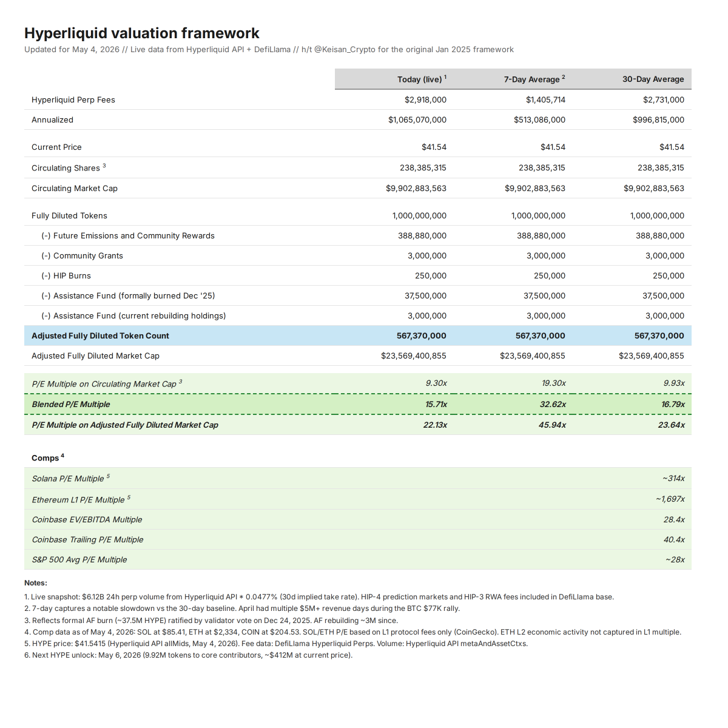Select the '7-Day Average' column header
This screenshot has width=728, height=728.
click(x=534, y=79)
